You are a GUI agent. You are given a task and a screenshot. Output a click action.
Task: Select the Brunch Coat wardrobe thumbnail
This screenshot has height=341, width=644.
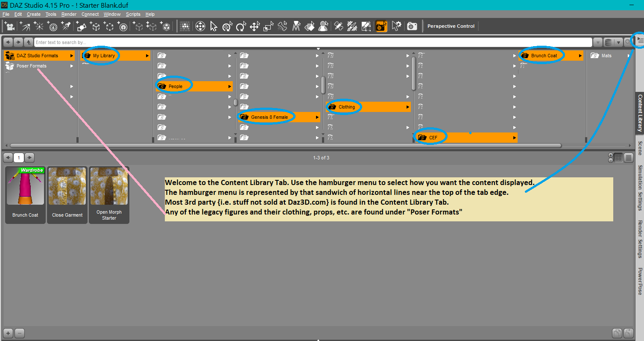(x=25, y=195)
